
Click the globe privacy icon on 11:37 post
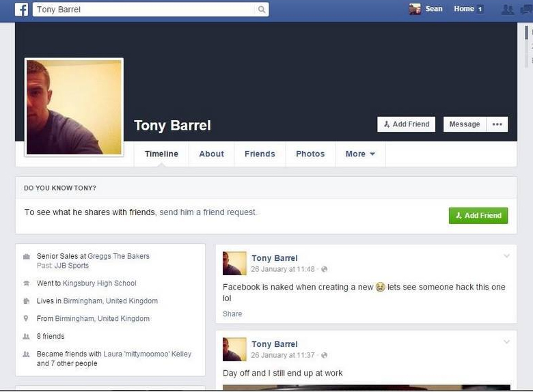(x=325, y=355)
